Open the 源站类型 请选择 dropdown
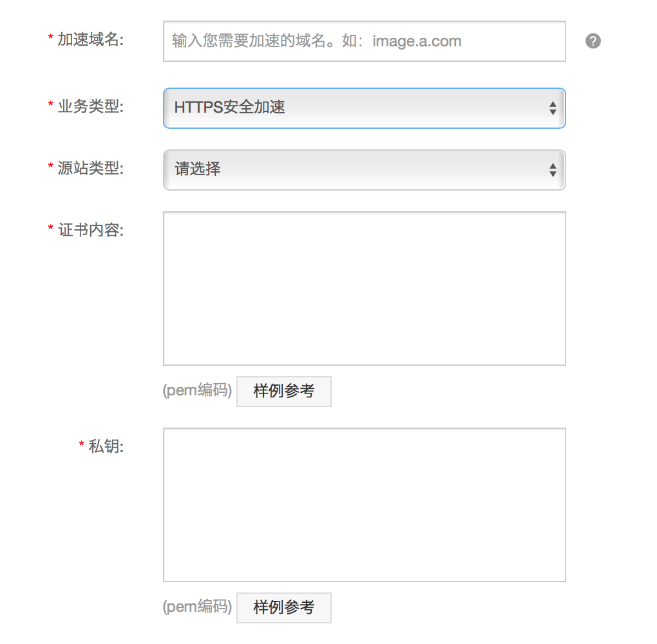Screen dimensions: 657x644 tap(364, 170)
